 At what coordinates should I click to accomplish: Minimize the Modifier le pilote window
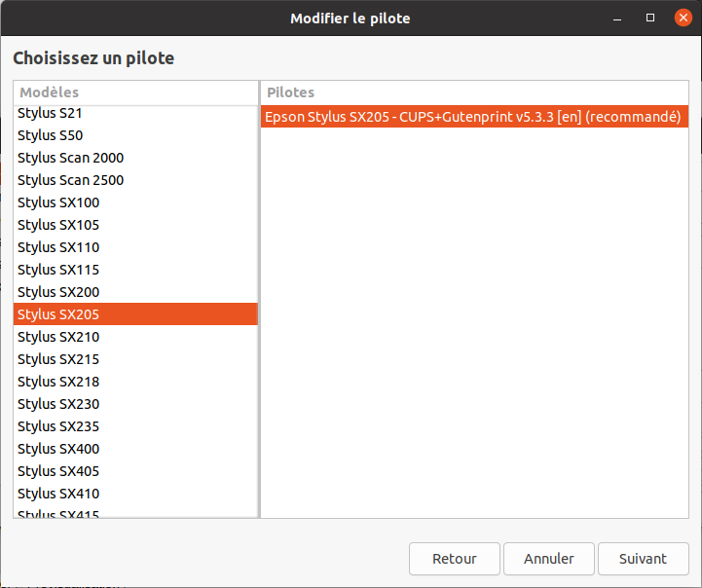click(x=617, y=18)
